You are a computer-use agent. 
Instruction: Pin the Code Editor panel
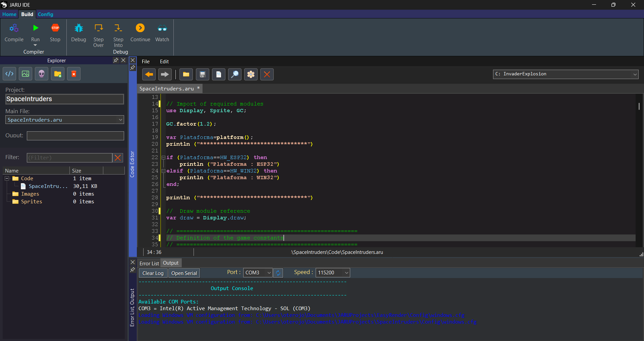(x=133, y=68)
